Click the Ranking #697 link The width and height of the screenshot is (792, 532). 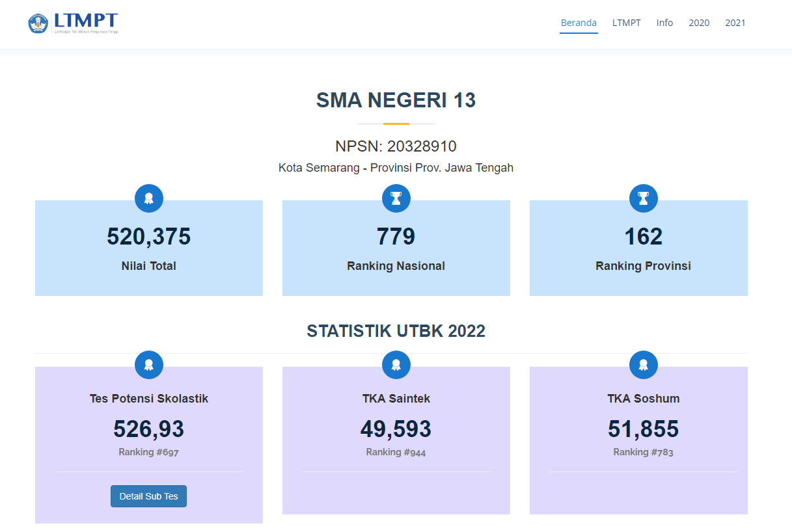[148, 451]
